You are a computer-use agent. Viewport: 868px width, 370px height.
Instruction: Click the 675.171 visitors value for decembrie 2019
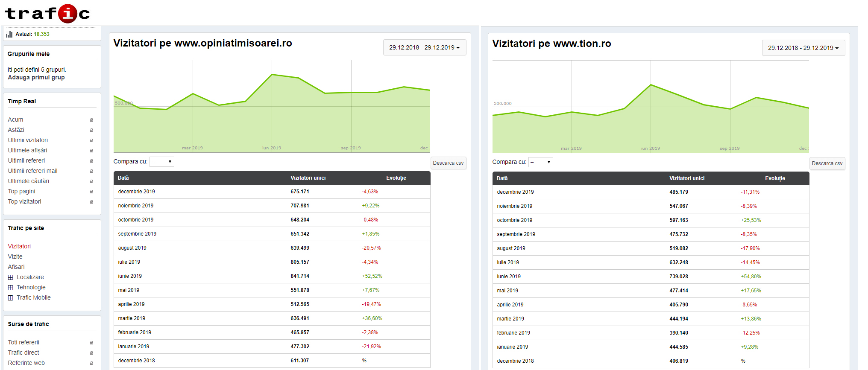click(x=300, y=192)
